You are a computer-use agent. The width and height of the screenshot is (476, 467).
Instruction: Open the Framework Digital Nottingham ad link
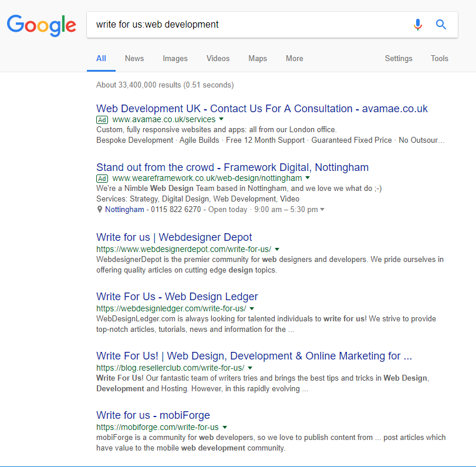(x=232, y=167)
